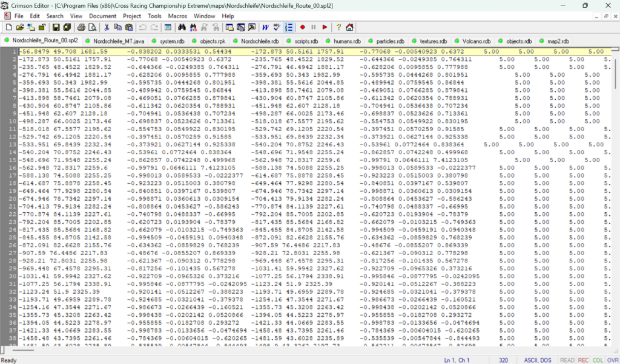This screenshot has height=364, width=620.
Task: Place cursor on the line starting -1031.41 59.9942
Action: click(x=315, y=276)
